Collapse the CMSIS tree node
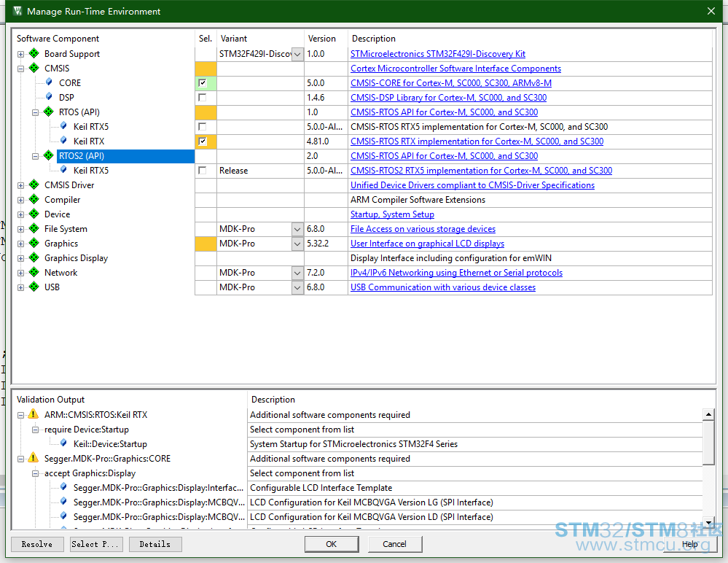 [20, 69]
